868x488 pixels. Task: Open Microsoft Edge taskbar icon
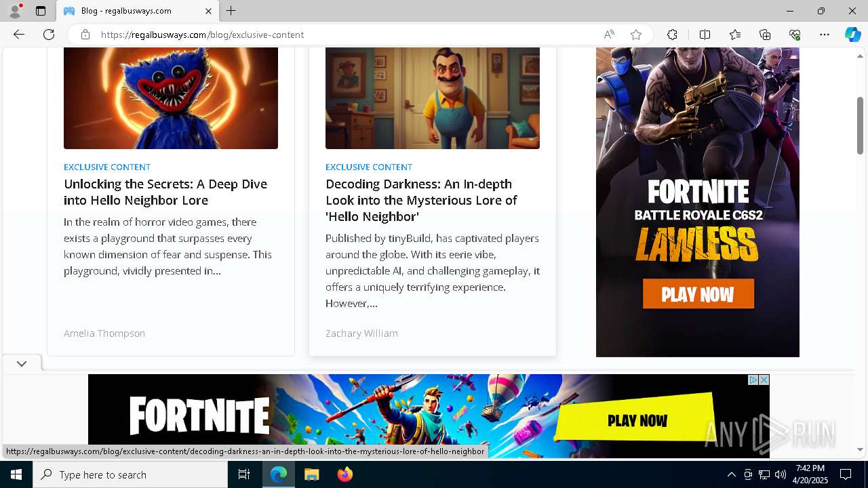point(279,474)
